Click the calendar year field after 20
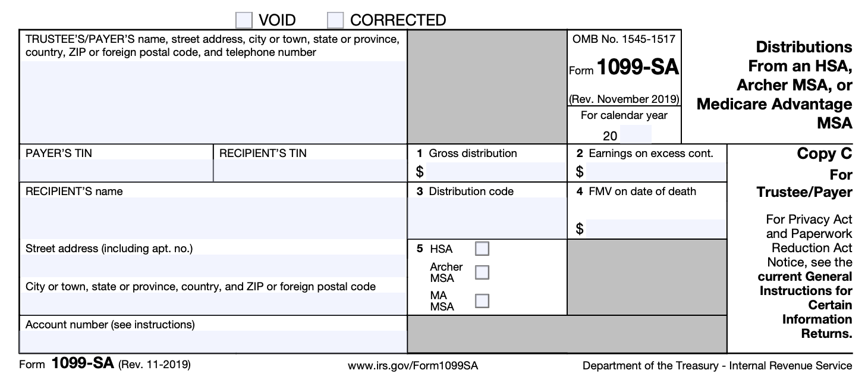 635,134
